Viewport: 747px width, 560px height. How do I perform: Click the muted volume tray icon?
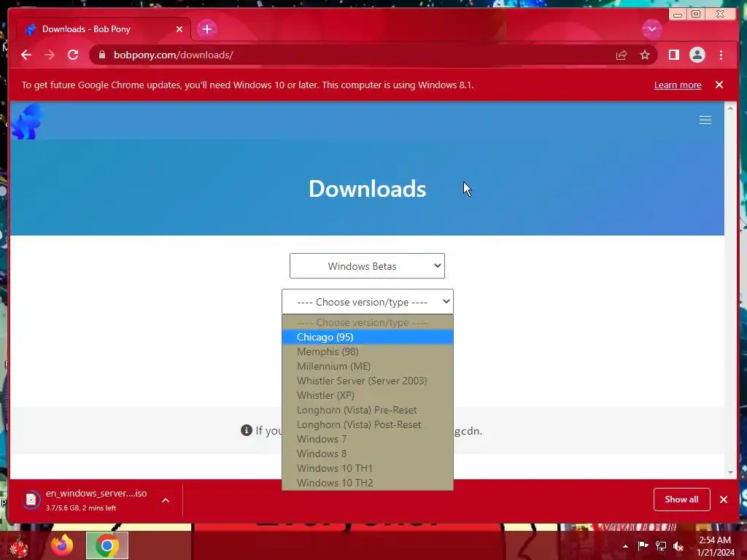coord(678,546)
